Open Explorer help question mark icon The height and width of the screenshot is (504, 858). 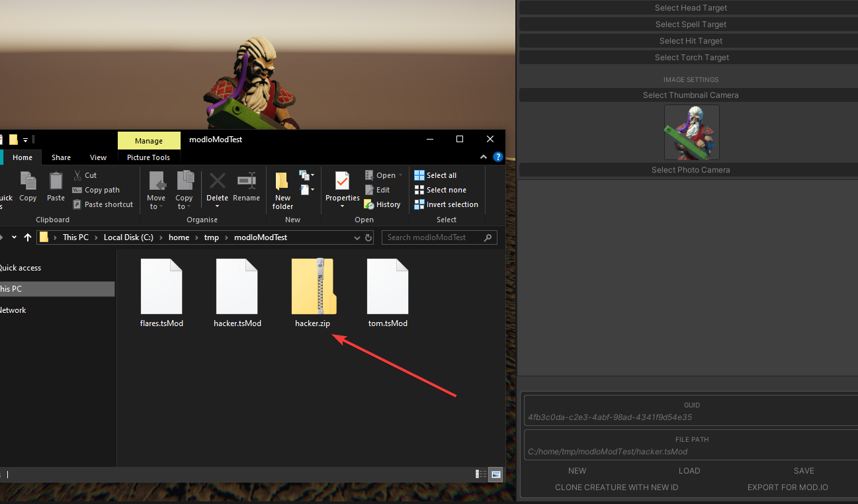(498, 157)
